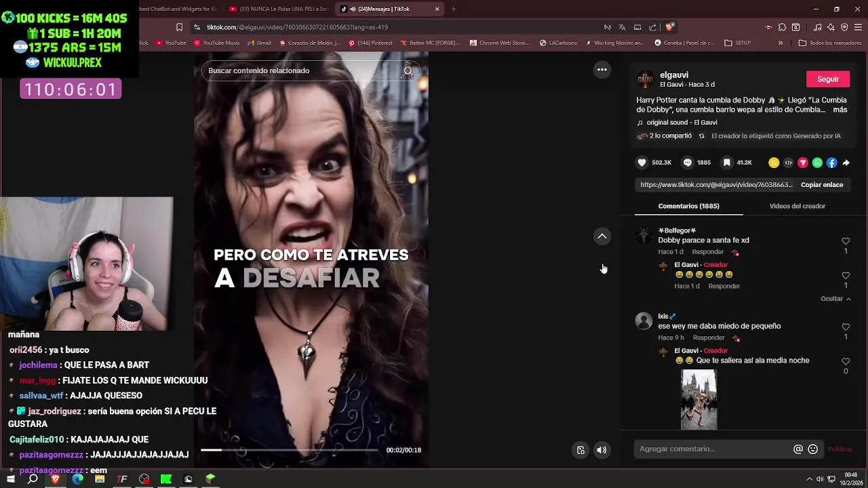Click '2 lo compartió' repost info
Image resolution: width=868 pixels, height=488 pixels.
pos(665,136)
